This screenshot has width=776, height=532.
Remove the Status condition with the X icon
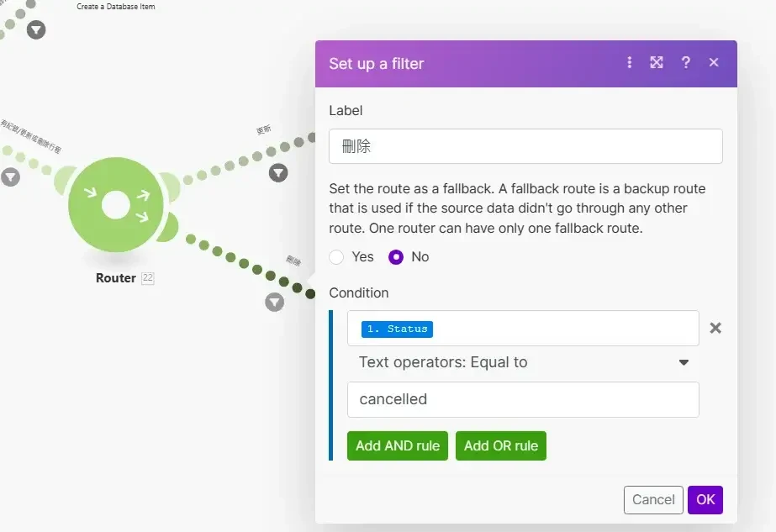[x=715, y=328]
